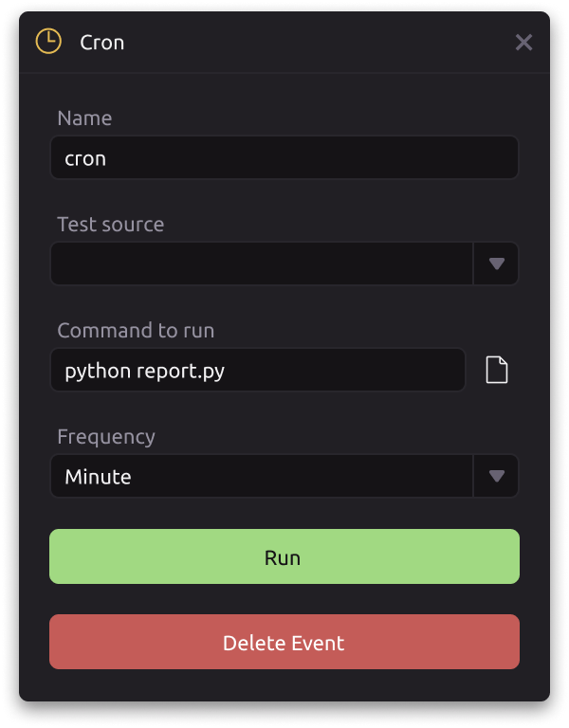Click the Cron title text
Viewport: 569px width, 728px height.
click(x=102, y=43)
